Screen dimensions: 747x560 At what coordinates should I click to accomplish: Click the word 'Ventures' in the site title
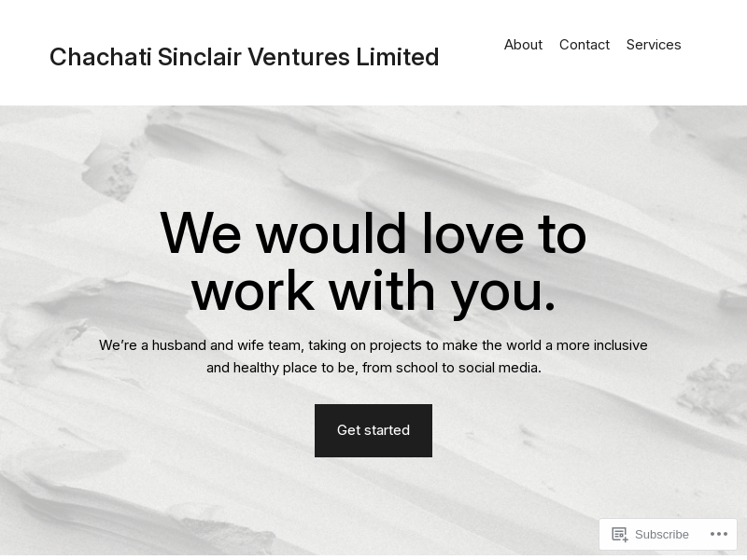[299, 57]
